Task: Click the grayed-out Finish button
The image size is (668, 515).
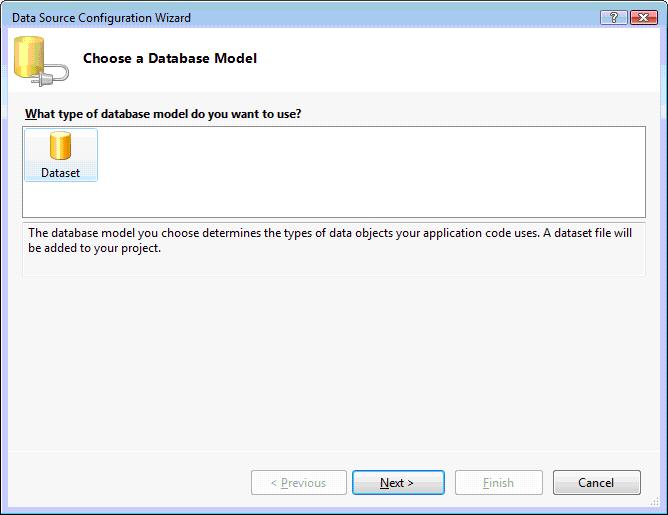Action: tap(498, 483)
